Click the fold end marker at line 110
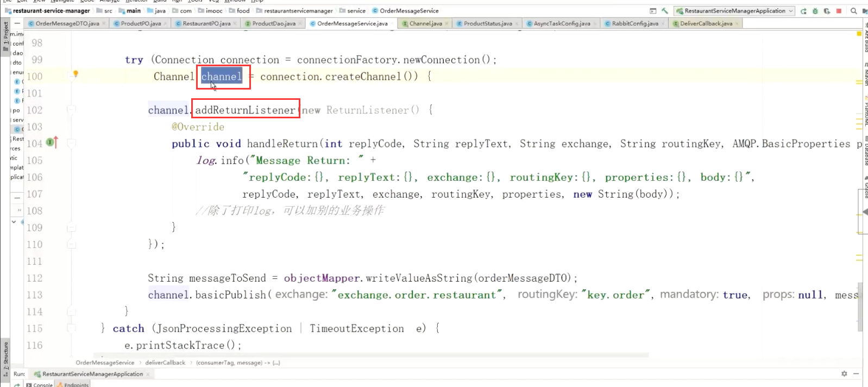 tap(71, 245)
